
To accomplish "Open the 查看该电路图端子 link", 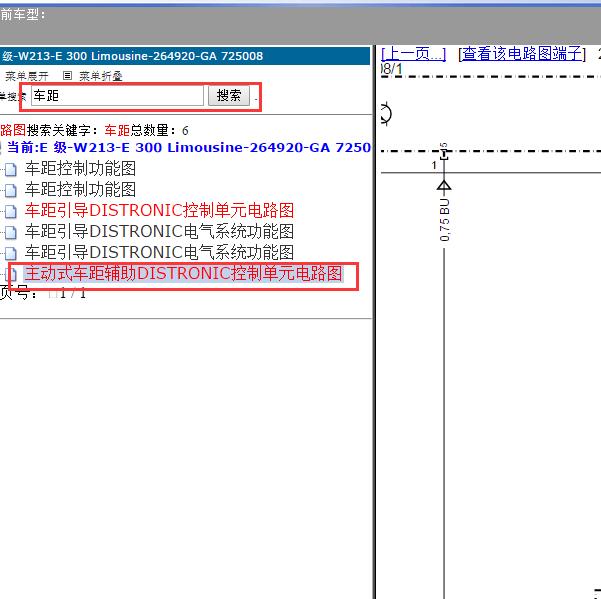I will (x=522, y=54).
